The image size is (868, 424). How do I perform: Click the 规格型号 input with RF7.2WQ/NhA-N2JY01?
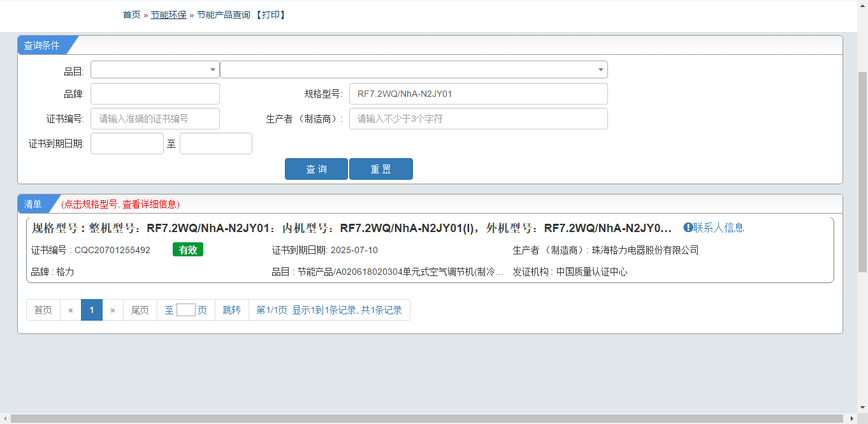[479, 94]
